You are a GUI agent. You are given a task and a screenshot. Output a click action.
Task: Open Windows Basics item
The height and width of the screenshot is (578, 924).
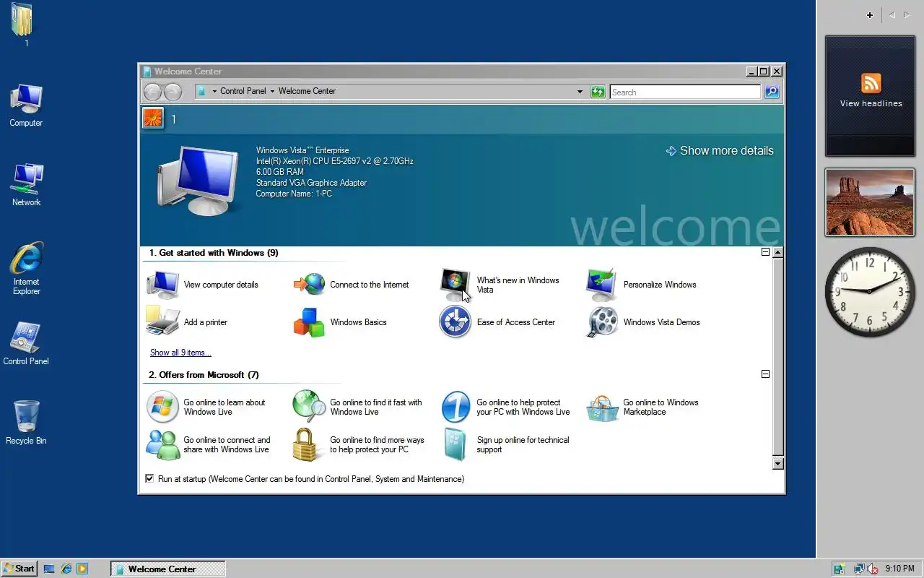tap(340, 322)
